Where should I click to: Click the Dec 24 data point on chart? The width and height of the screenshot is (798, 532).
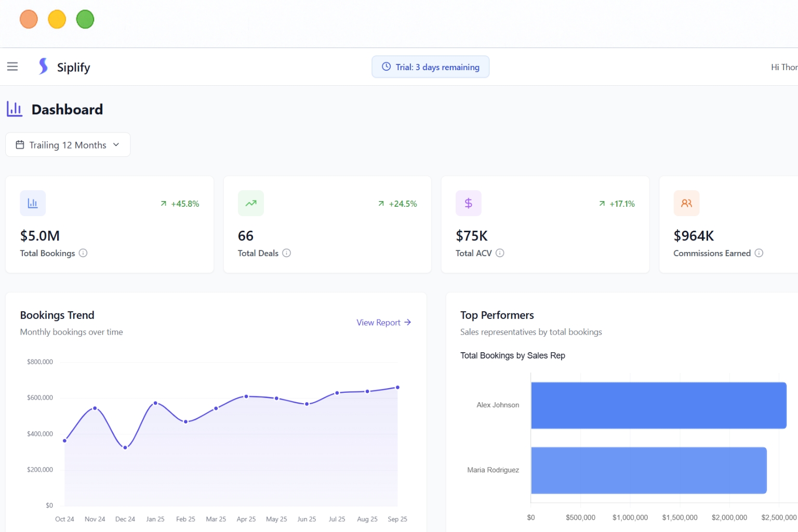(x=125, y=447)
